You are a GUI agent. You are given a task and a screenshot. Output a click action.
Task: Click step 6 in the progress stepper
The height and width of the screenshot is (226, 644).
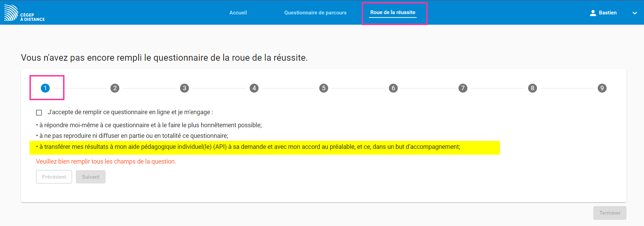tap(393, 88)
